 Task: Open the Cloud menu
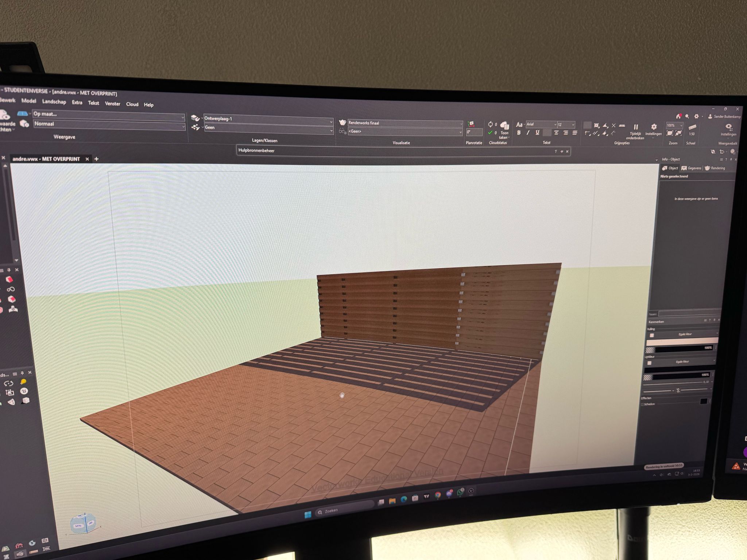click(x=132, y=104)
